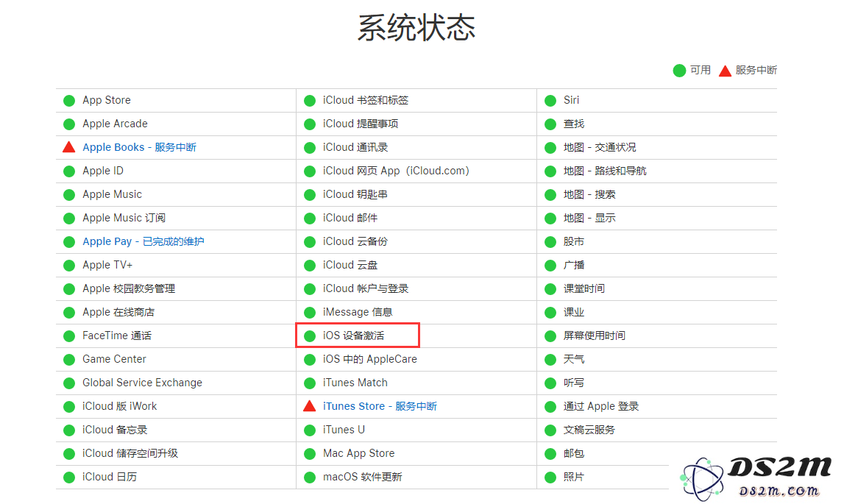Click the green dot for FaceTime 通话
Image resolution: width=844 pixels, height=504 pixels.
69,336
